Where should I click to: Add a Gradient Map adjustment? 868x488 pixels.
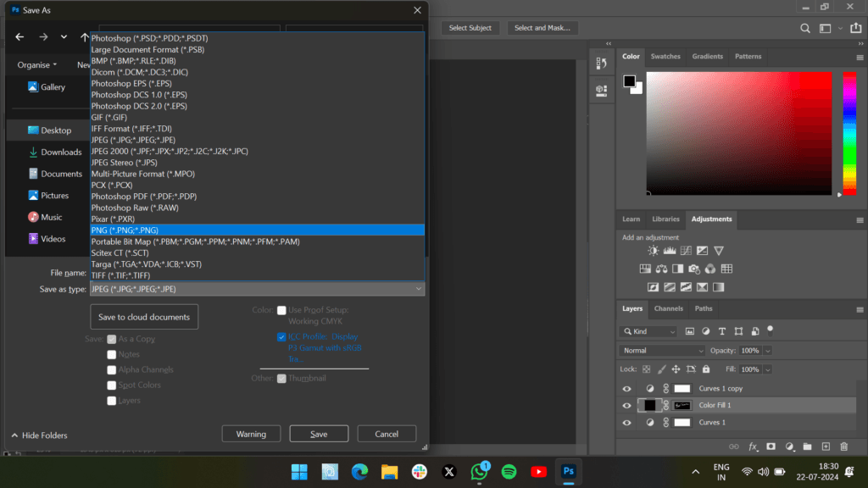click(719, 287)
